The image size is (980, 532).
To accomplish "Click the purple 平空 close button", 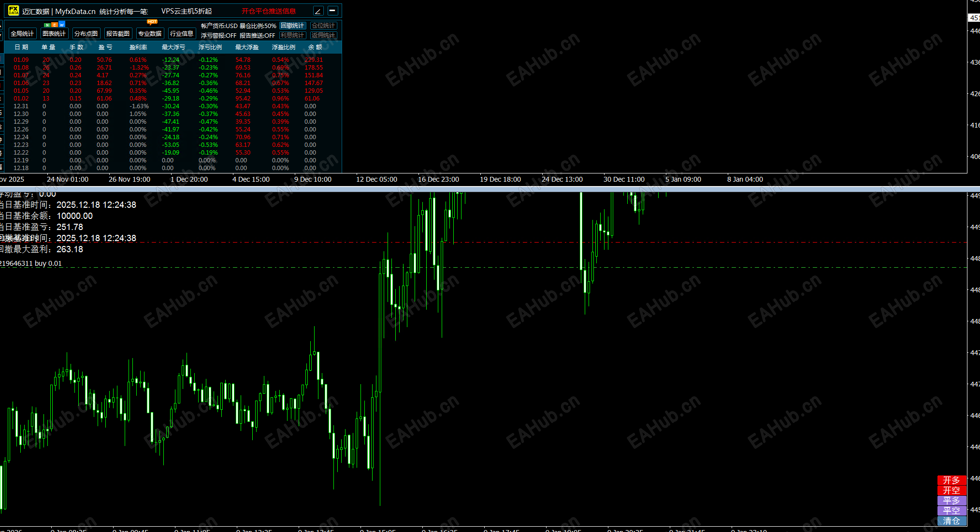I will (x=951, y=510).
